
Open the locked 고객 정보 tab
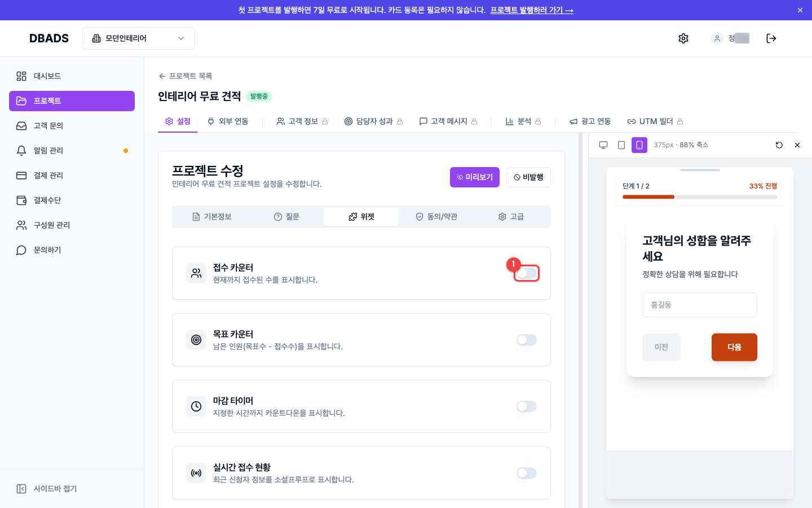click(x=302, y=121)
